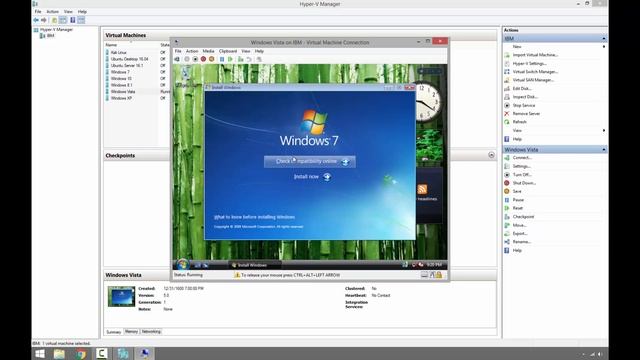The height and width of the screenshot is (360, 640).
Task: Click Shut Down under Windows Vista actions
Action: tap(524, 183)
